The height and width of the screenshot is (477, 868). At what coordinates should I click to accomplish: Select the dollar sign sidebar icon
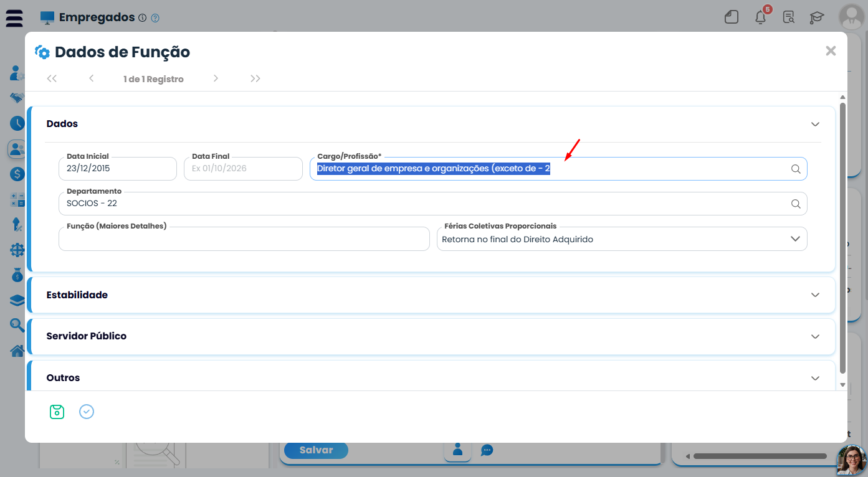pyautogui.click(x=17, y=174)
